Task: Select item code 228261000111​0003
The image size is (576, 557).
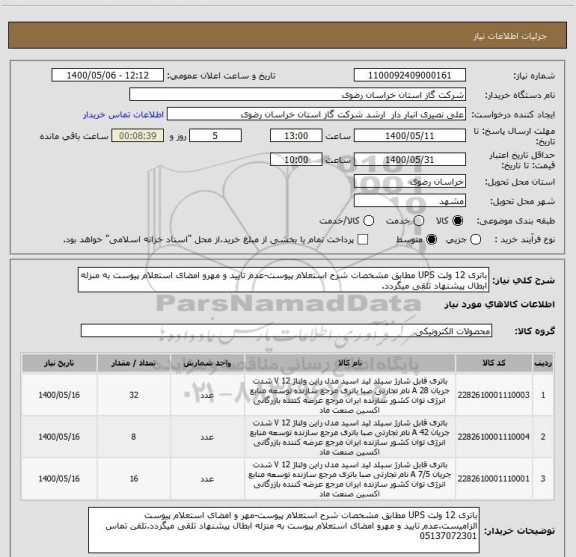Action: 493,395
